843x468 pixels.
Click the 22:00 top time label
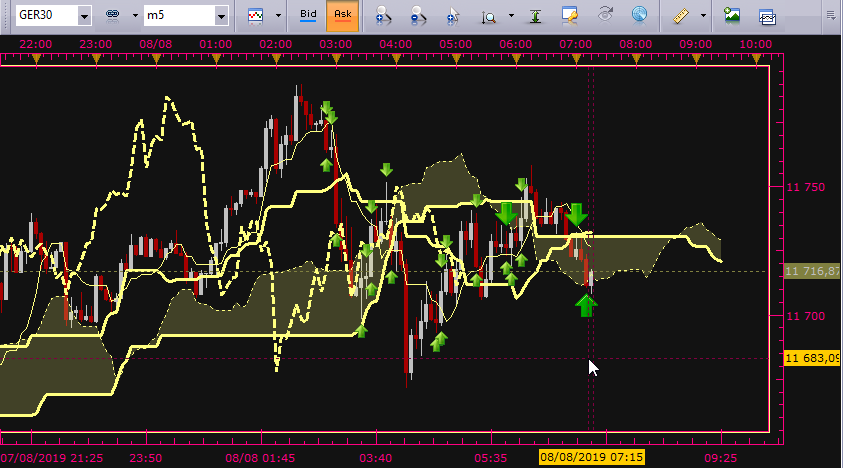pyautogui.click(x=35, y=44)
